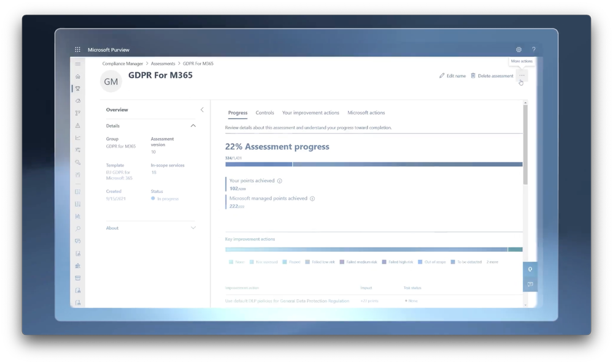The height and width of the screenshot is (364, 613).
Task: Go to Home in the sidebar
Action: click(78, 77)
